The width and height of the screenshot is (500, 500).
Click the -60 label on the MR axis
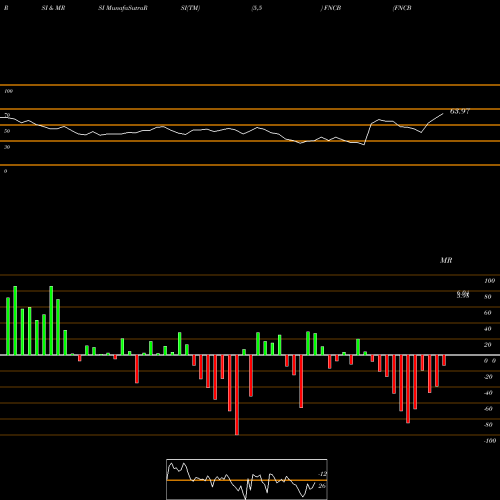[x=488, y=409]
